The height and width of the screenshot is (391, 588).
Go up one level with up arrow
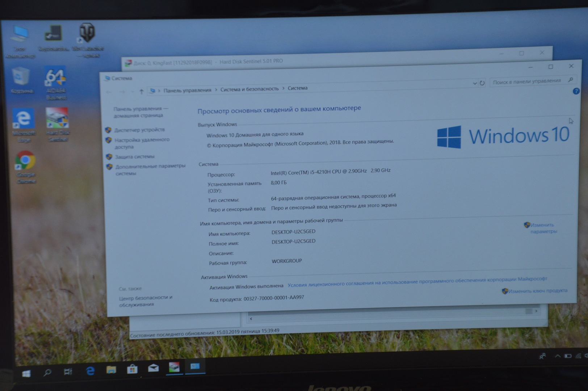point(142,92)
